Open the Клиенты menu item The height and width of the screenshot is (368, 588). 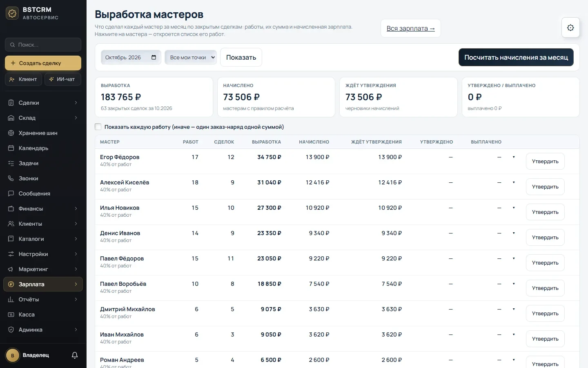tap(43, 224)
